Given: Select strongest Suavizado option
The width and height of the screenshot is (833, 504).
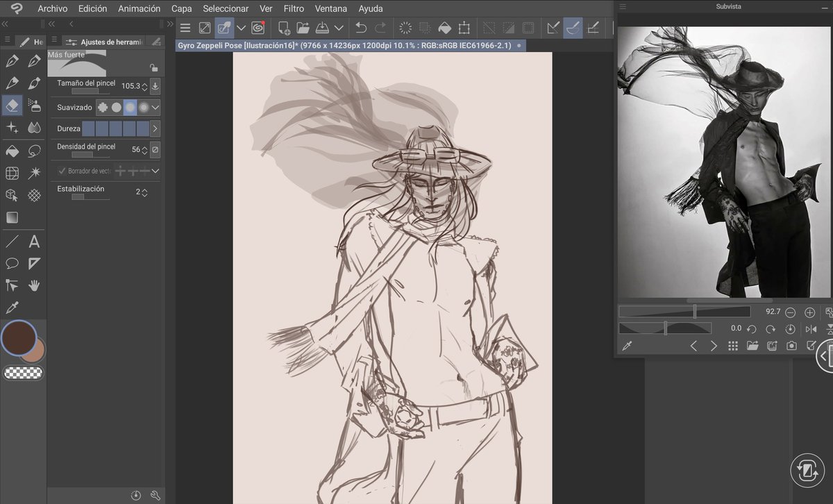Looking at the screenshot, I should [144, 108].
